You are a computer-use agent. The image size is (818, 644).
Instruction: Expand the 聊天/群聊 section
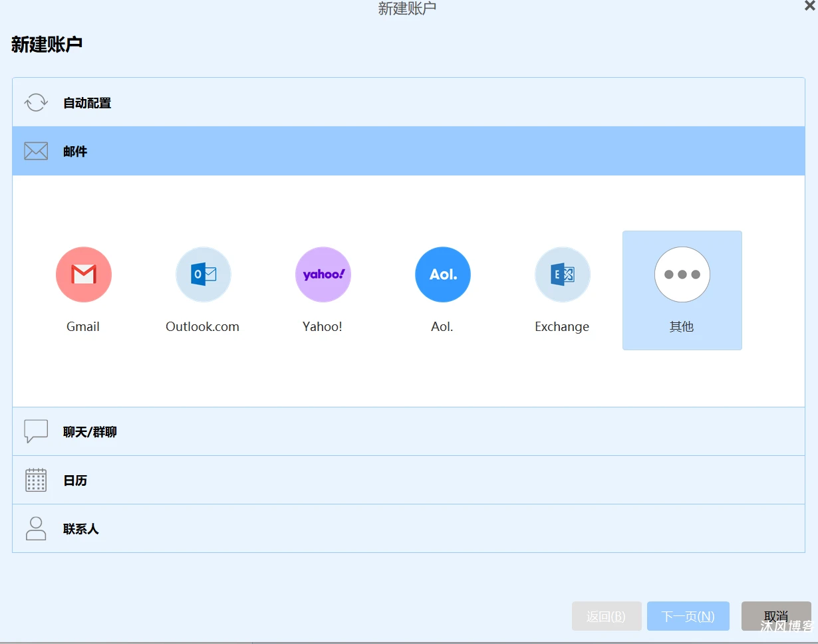408,431
